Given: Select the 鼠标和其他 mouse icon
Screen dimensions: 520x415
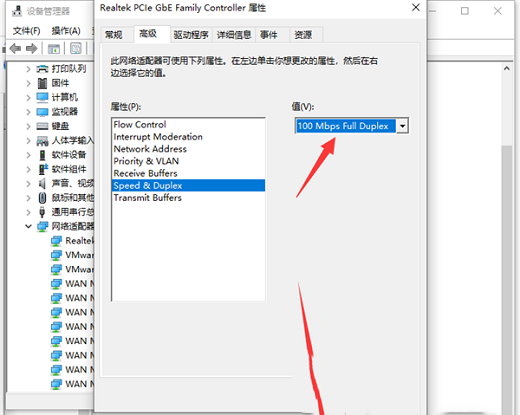Looking at the screenshot, I should click(42, 198).
